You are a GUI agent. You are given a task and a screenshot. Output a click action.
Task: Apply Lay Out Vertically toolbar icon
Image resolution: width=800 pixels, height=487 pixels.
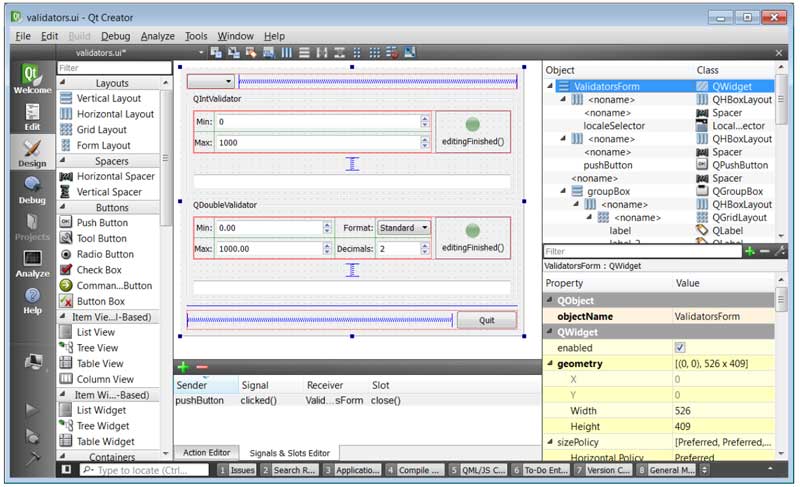(x=304, y=53)
